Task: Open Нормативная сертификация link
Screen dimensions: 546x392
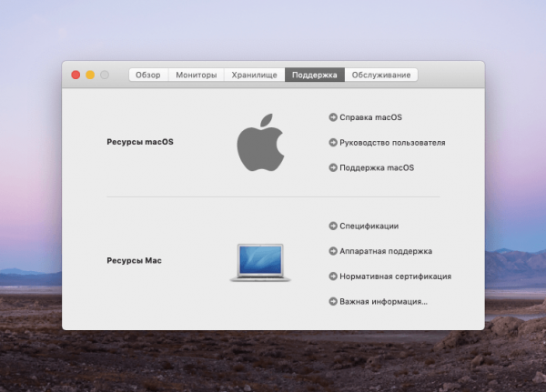Action: coord(396,276)
